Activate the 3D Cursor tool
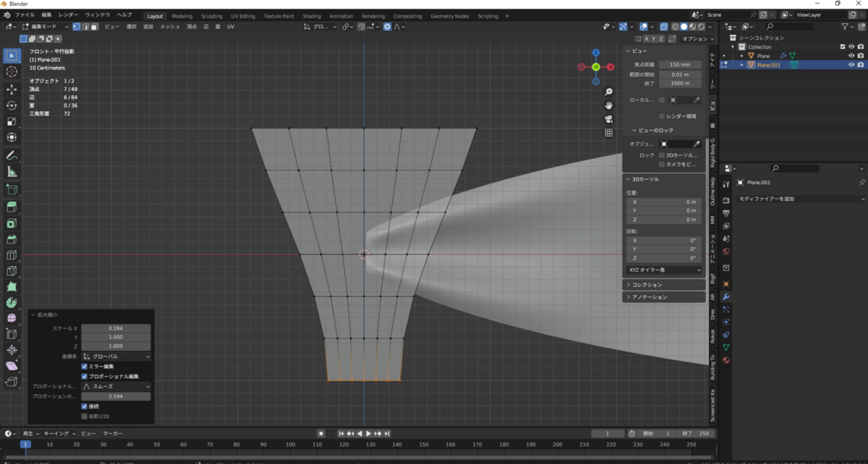Image resolution: width=868 pixels, height=464 pixels. click(12, 72)
